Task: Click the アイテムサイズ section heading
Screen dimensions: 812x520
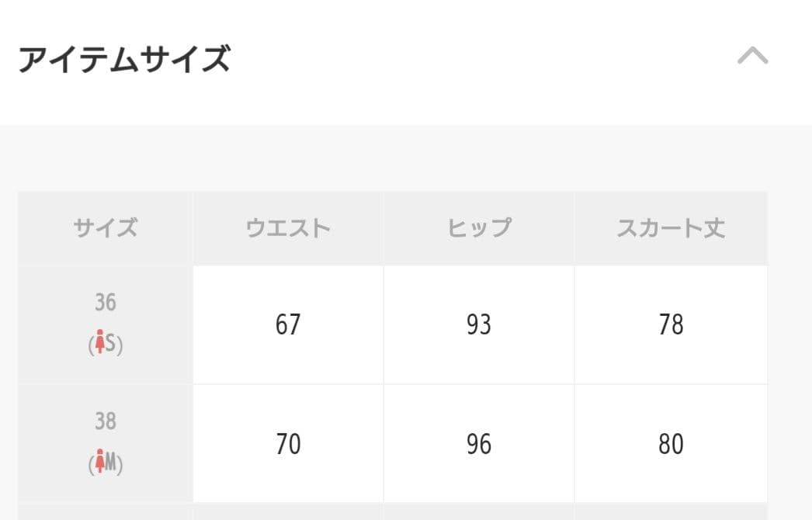Action: [x=124, y=59]
